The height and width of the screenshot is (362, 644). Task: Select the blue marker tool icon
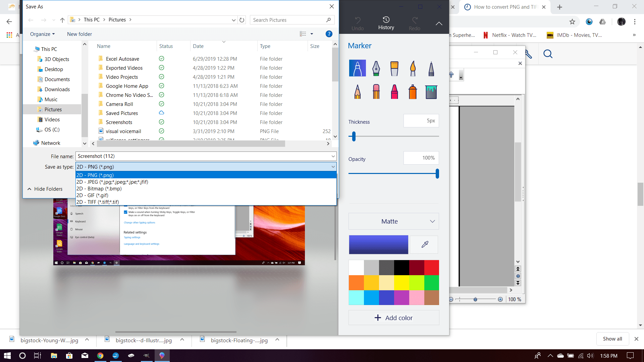point(357,68)
